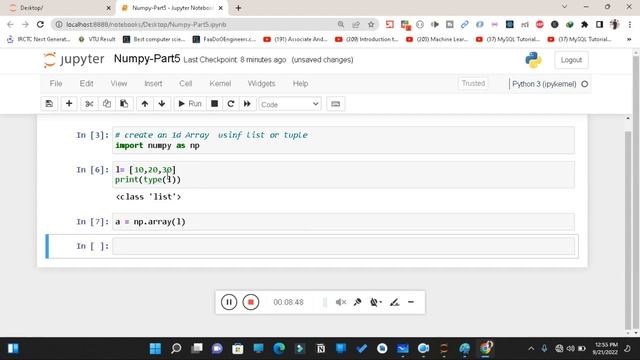Click the <class 'list'> output text
Screen dimensions: 640x360
pos(148,197)
